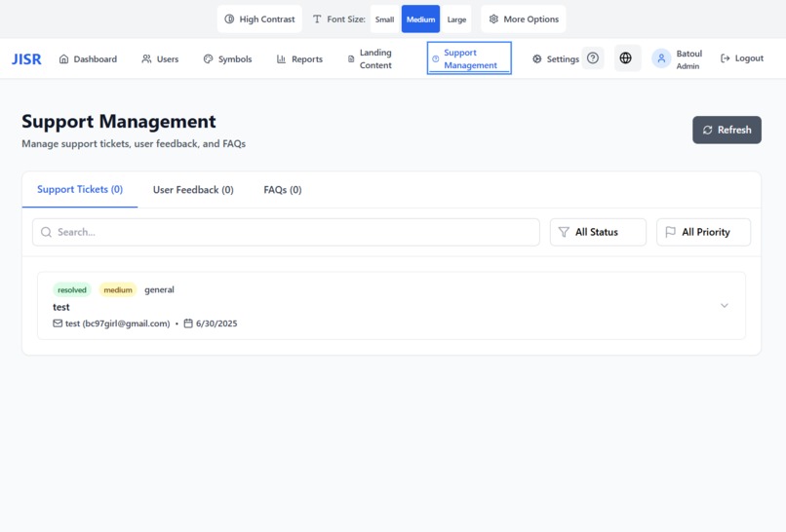Click the envelope icon on test ticket
Viewport: 786px width, 532px height.
click(x=58, y=323)
